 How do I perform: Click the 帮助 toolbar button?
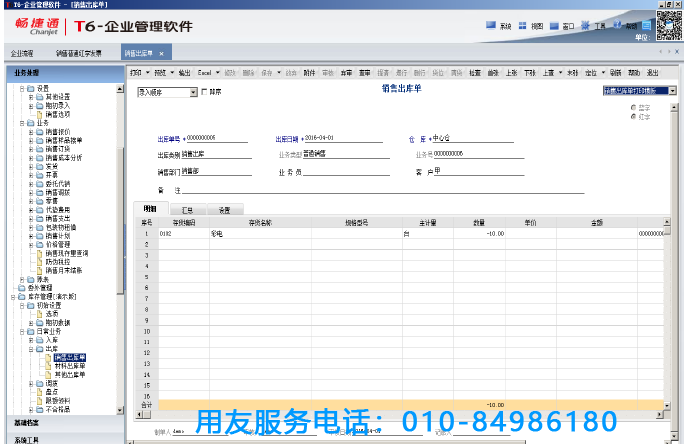coord(634,73)
